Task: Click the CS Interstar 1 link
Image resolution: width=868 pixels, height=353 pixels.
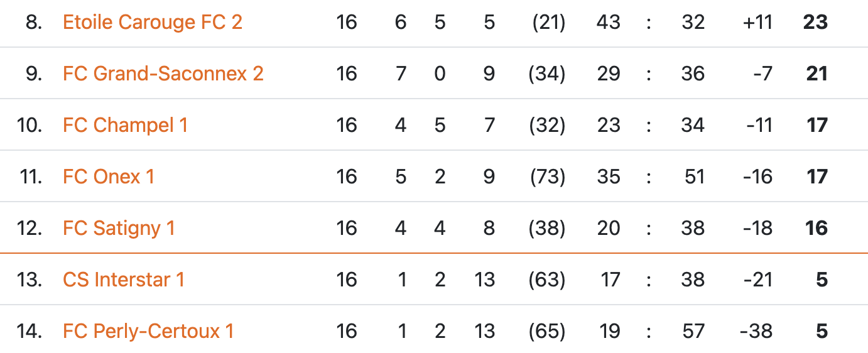Action: 124,280
